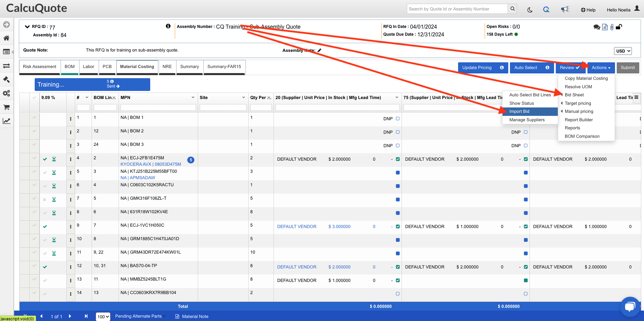Open the MPN column filter dropdown

point(193,97)
